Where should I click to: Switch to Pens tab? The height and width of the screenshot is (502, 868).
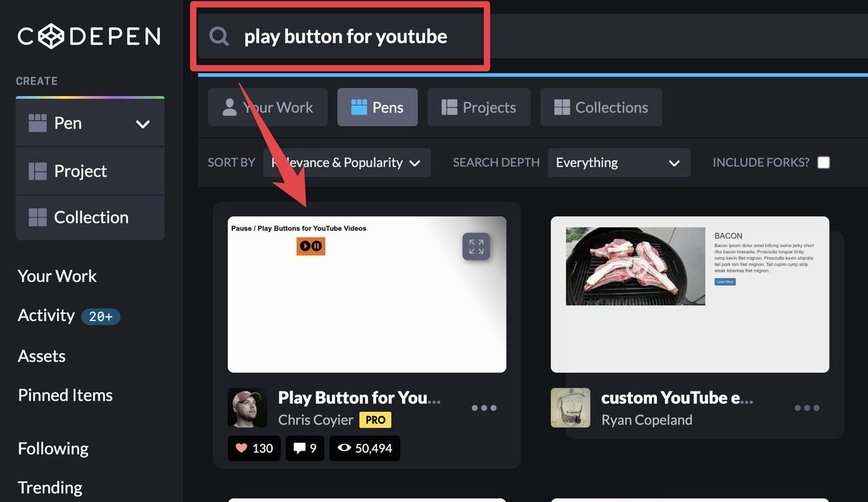pyautogui.click(x=378, y=107)
